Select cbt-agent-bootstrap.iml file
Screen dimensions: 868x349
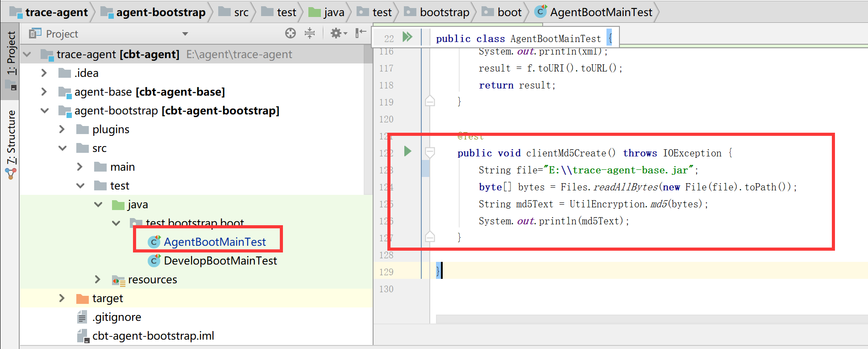[153, 336]
